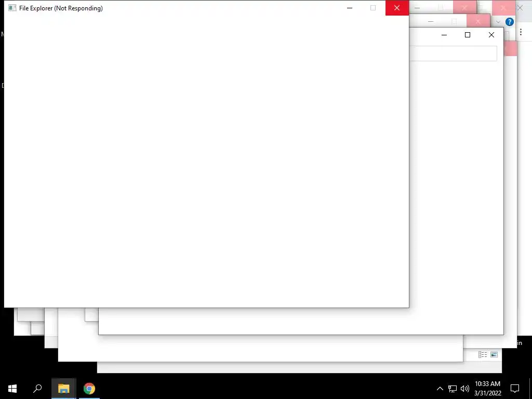Minimize the second window with black caption buttons
Screen dimensions: 532x399
coord(444,35)
